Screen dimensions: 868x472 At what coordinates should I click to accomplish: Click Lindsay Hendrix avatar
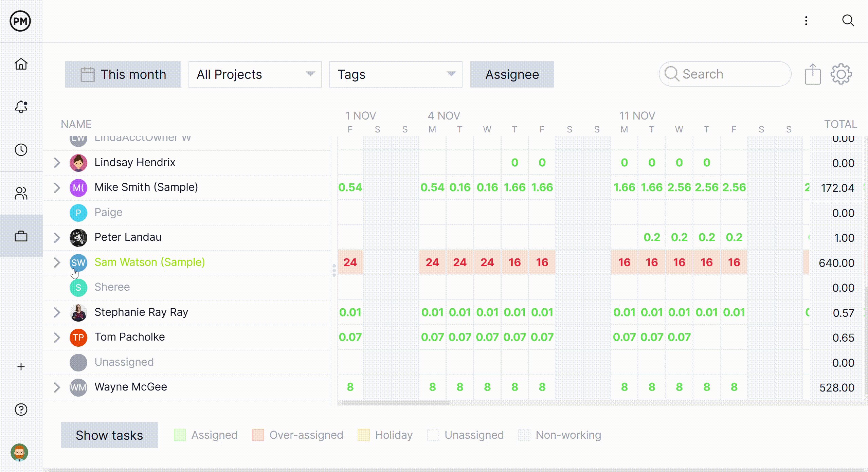click(x=78, y=163)
